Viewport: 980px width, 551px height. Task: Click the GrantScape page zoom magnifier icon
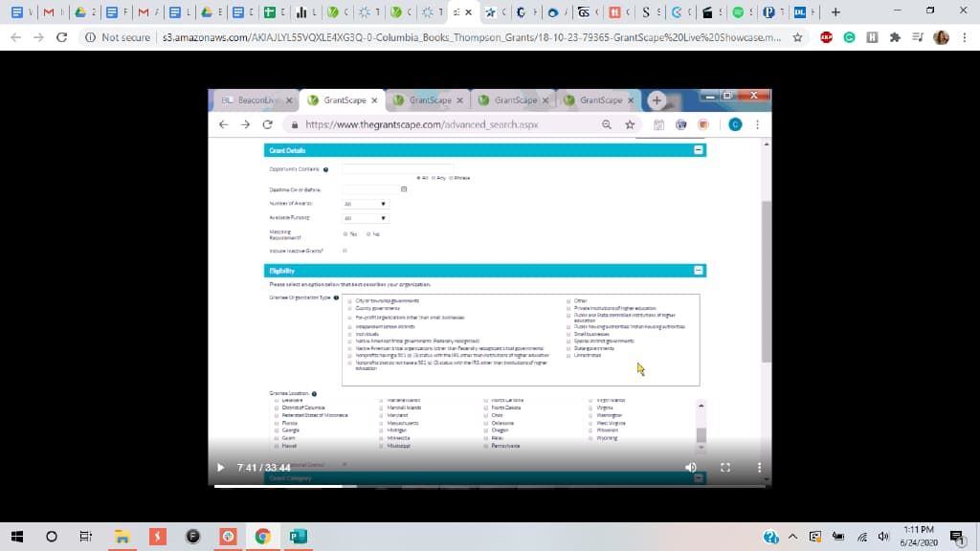click(606, 124)
